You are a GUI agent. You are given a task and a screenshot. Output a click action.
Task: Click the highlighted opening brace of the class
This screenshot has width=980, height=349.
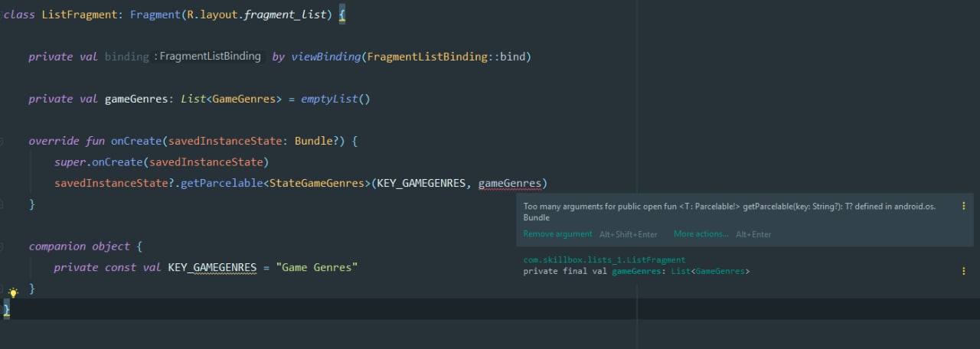pos(342,15)
